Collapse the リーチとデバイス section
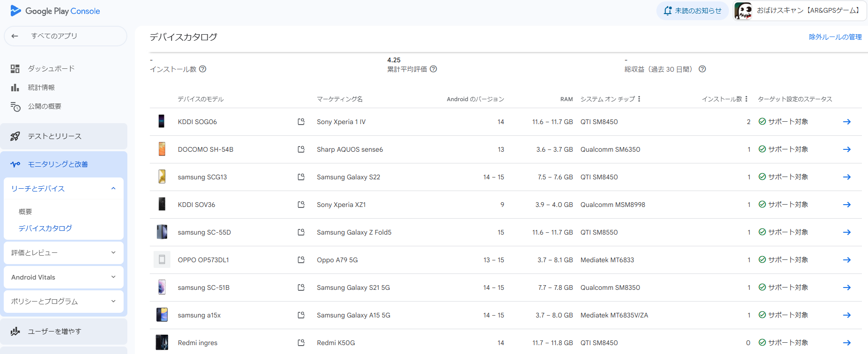 [113, 188]
